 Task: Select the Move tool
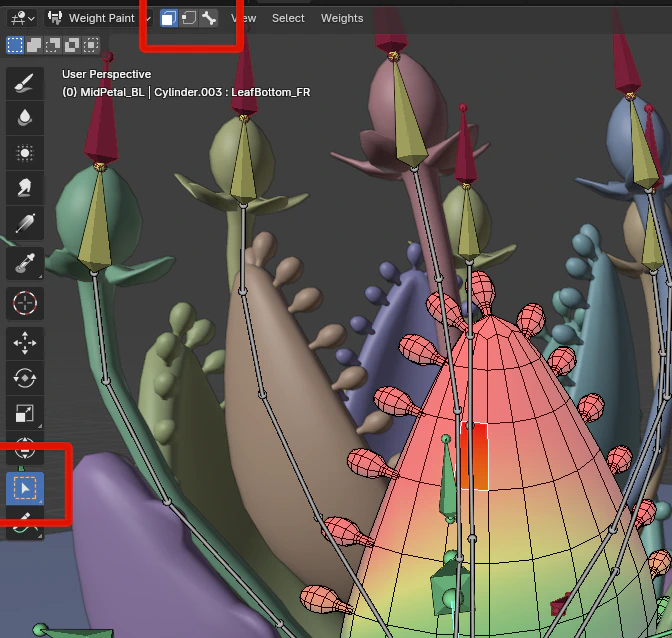coord(25,343)
